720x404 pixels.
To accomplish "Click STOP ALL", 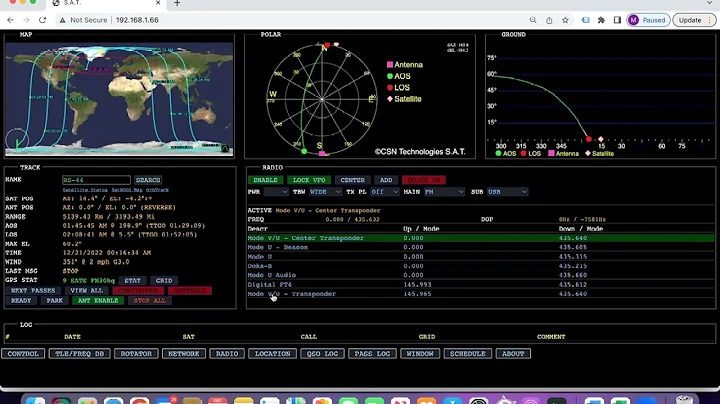I will tap(150, 301).
